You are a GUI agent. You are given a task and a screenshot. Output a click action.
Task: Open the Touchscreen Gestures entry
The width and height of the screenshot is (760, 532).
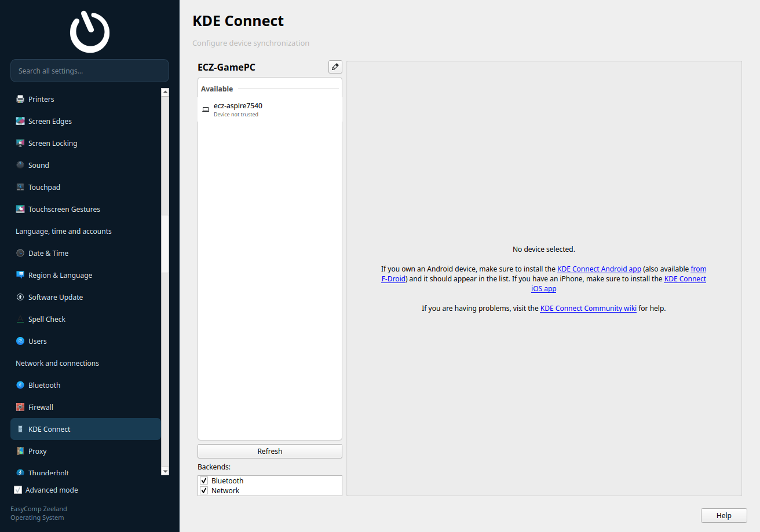pos(86,209)
